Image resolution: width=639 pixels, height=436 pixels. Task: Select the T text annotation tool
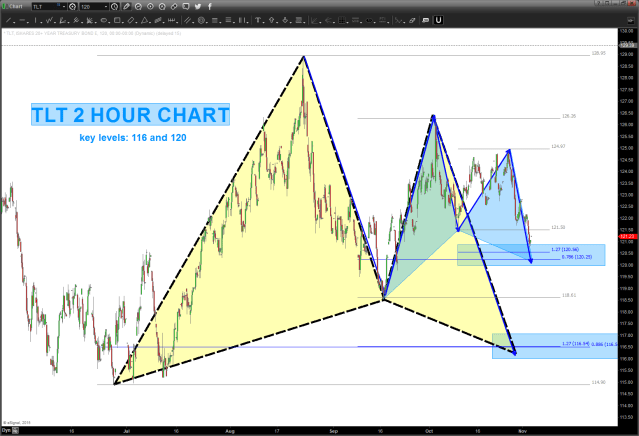(258, 20)
